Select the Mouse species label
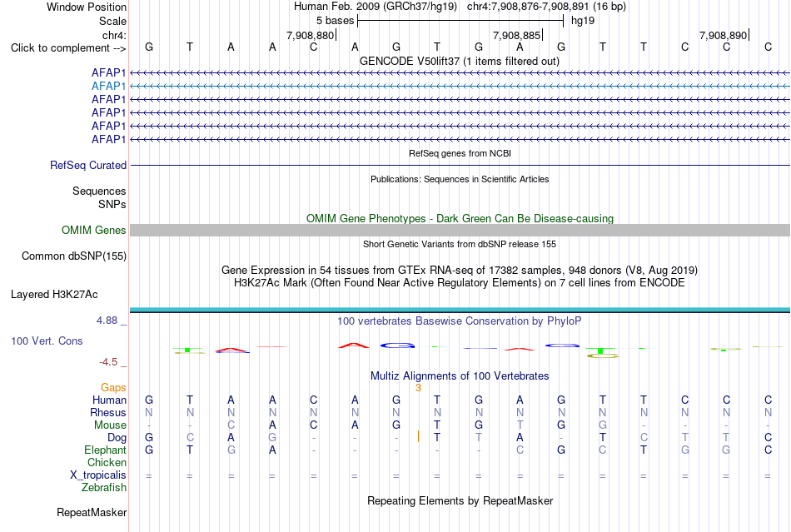This screenshot has height=532, width=791. [x=110, y=425]
